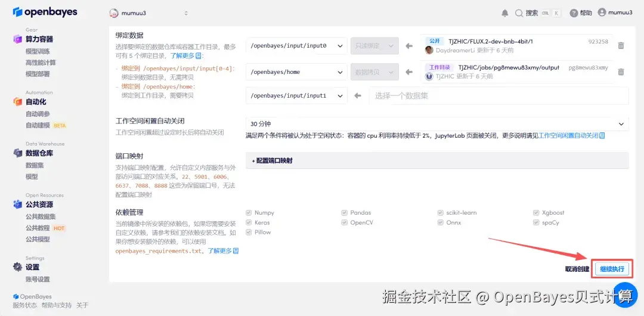
Task: Open 模型训练 in the sidebar
Action: click(38, 52)
